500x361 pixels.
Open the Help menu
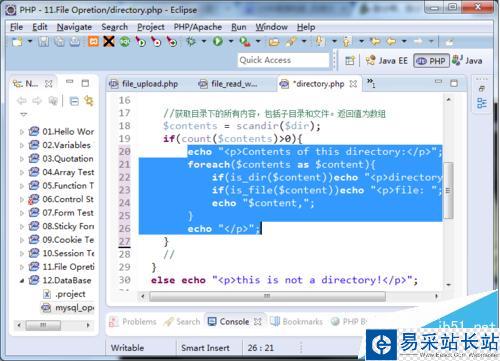pos(306,27)
